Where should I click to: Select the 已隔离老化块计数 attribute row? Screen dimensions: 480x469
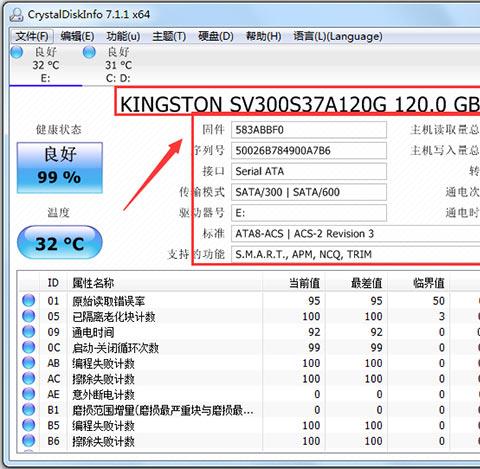(249, 316)
